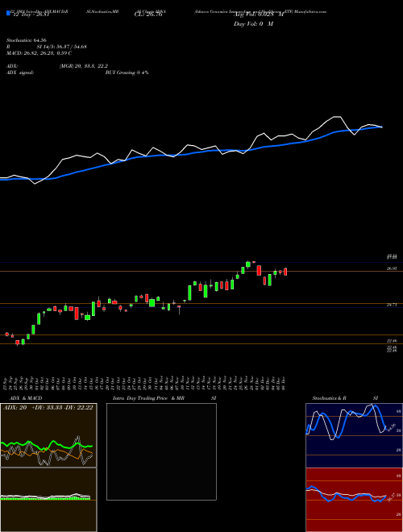Click the 'SI 14/3: 36.37 / 54.68' readout

tap(62, 47)
